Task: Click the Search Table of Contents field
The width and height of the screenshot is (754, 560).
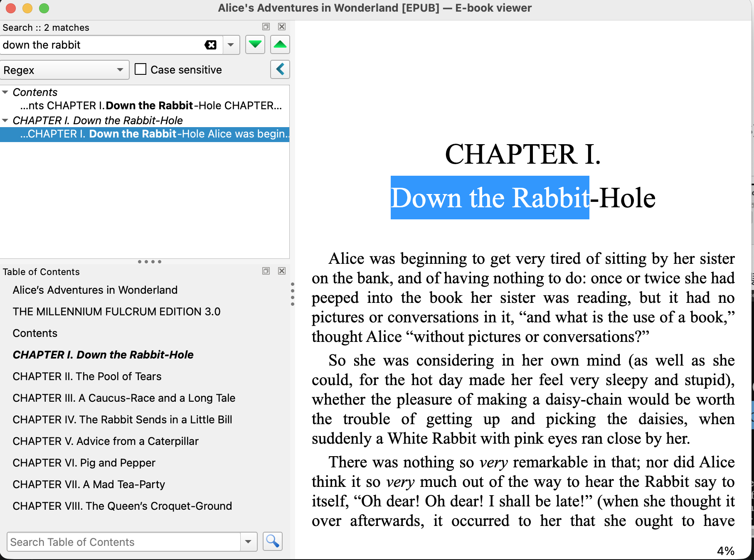Action: tap(124, 542)
